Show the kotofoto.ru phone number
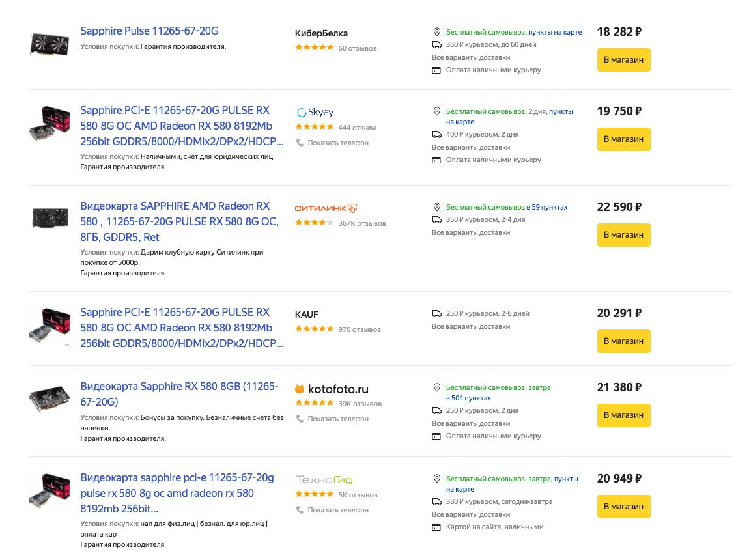This screenshot has width=736, height=560. point(338,419)
